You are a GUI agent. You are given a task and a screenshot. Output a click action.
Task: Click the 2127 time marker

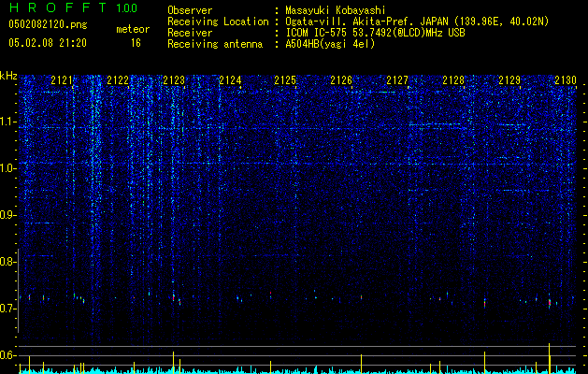397,80
